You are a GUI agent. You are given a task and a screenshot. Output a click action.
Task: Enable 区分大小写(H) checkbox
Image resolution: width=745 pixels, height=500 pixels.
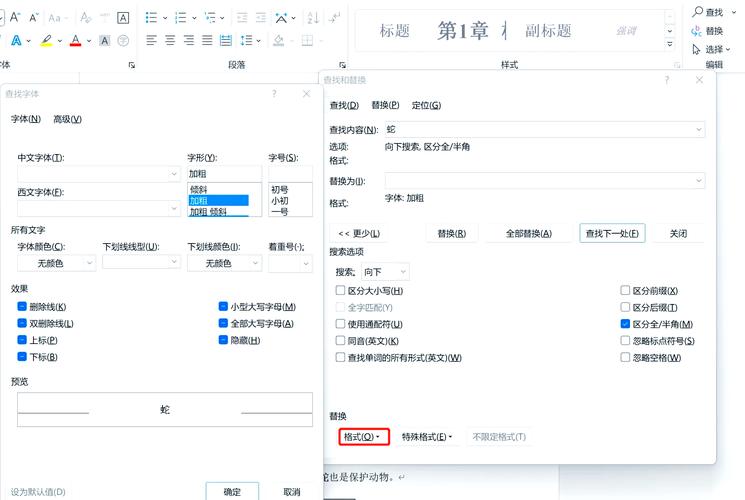click(340, 290)
